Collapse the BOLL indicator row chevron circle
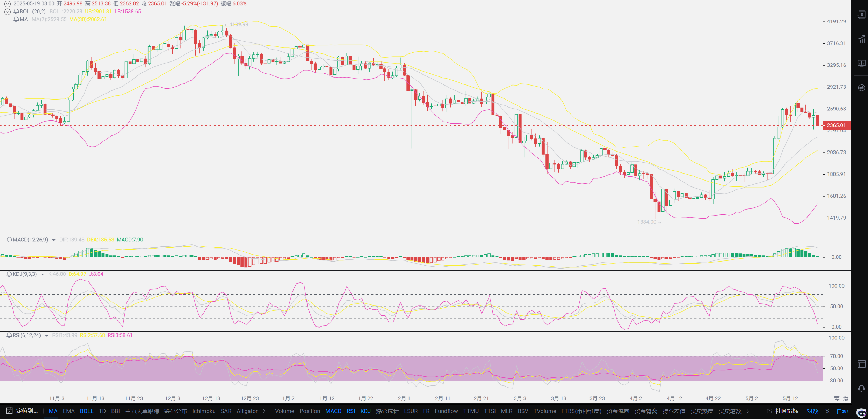Screen dimensions: 868x419 point(7,12)
